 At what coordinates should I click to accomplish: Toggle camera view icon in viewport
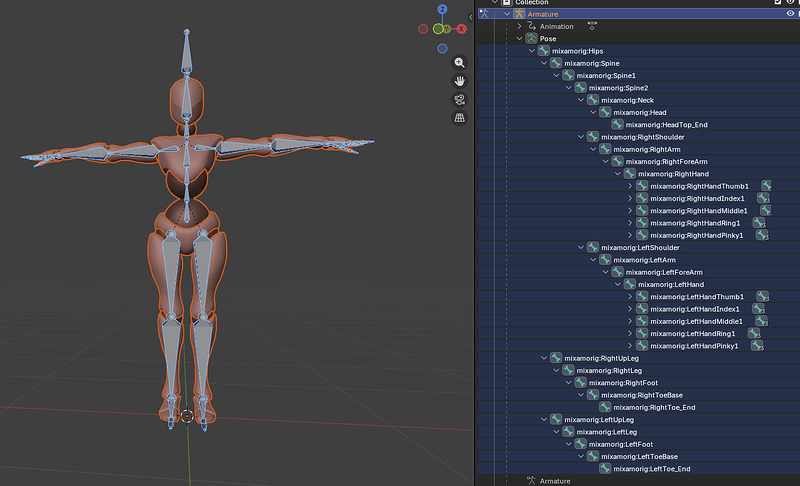[x=459, y=99]
